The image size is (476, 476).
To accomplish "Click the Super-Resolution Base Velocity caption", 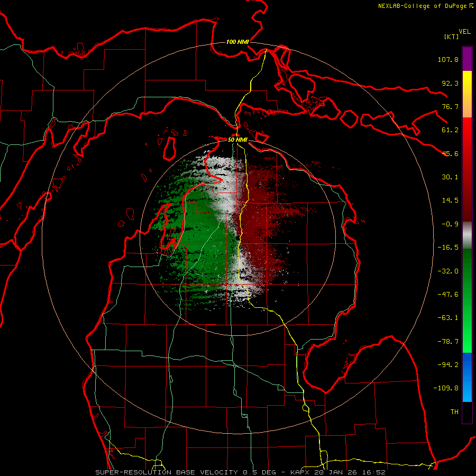I will (240, 472).
